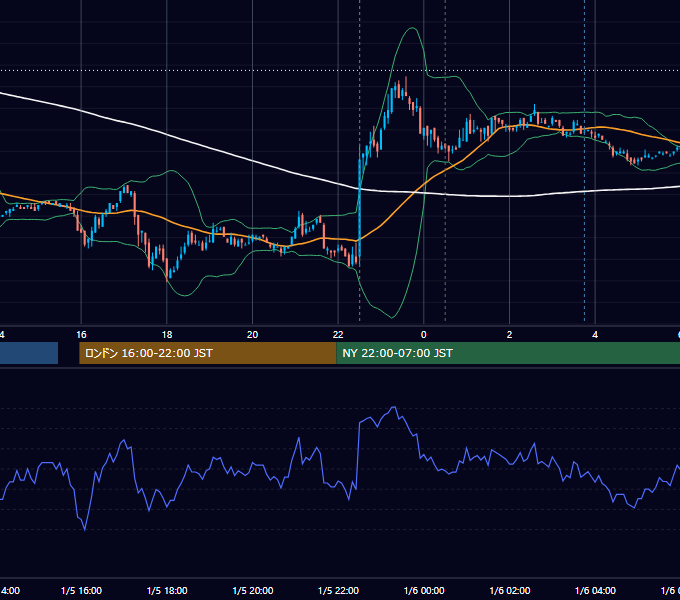Click the hour 18 axis label
680x600 pixels.
tap(167, 334)
